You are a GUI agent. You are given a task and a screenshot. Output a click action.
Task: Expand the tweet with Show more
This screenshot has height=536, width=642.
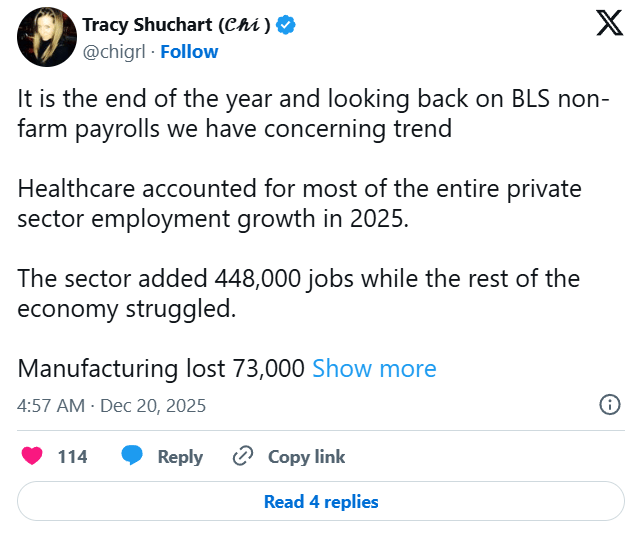tap(374, 368)
